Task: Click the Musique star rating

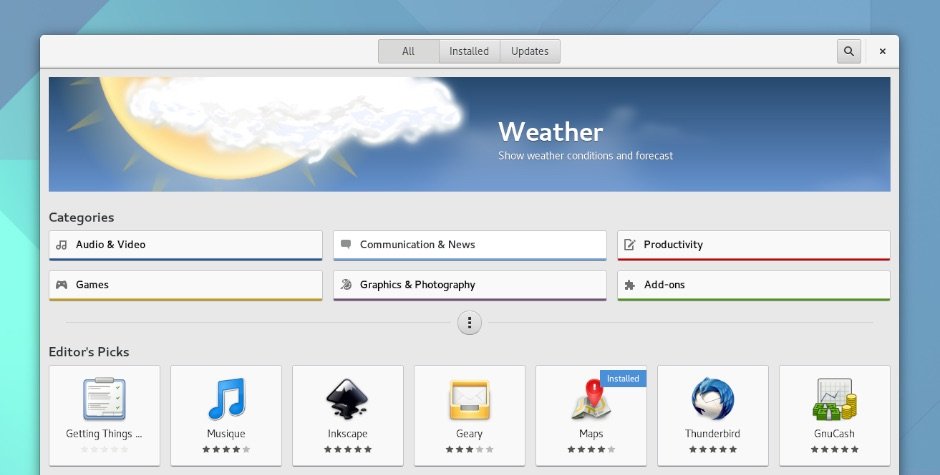Action: 226,449
